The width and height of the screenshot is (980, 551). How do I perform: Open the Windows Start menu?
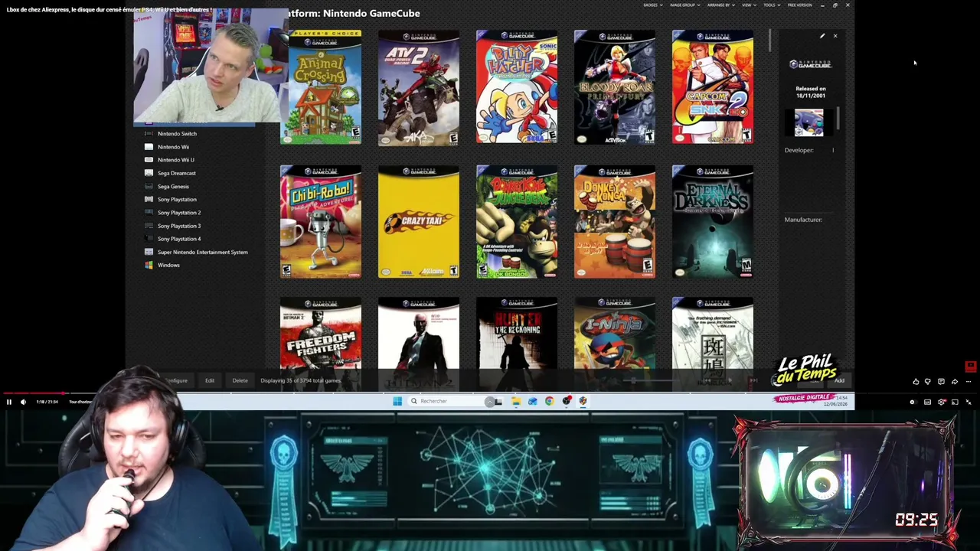(397, 401)
